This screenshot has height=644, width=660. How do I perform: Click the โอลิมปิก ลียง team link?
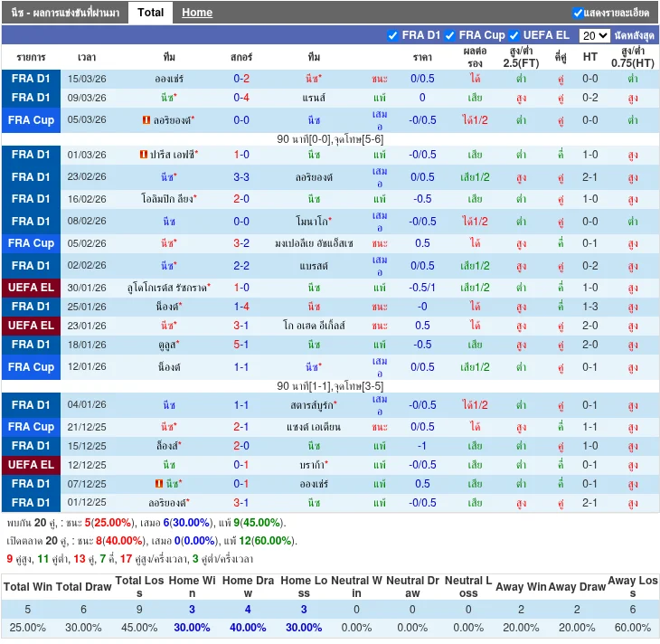point(167,199)
